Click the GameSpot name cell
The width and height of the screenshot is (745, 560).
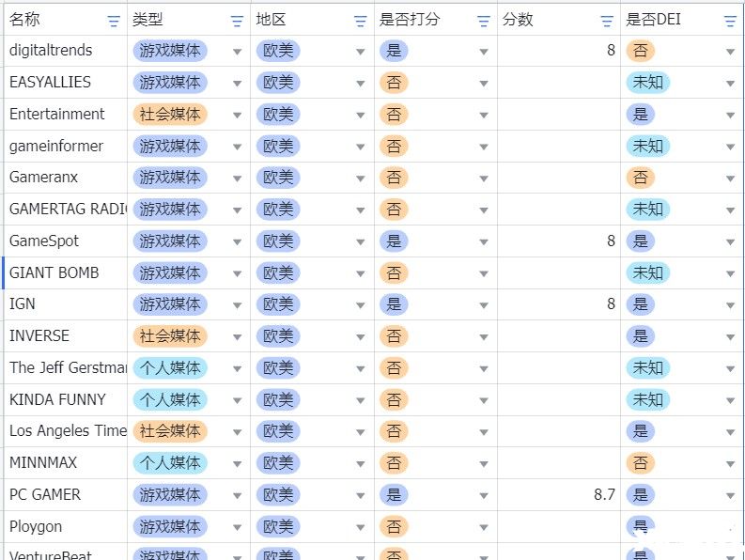click(66, 241)
